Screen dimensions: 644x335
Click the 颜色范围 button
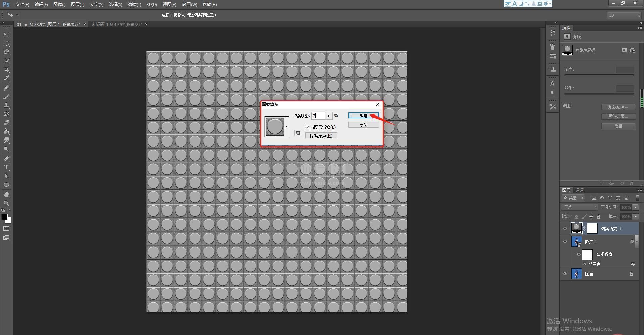[x=619, y=116]
